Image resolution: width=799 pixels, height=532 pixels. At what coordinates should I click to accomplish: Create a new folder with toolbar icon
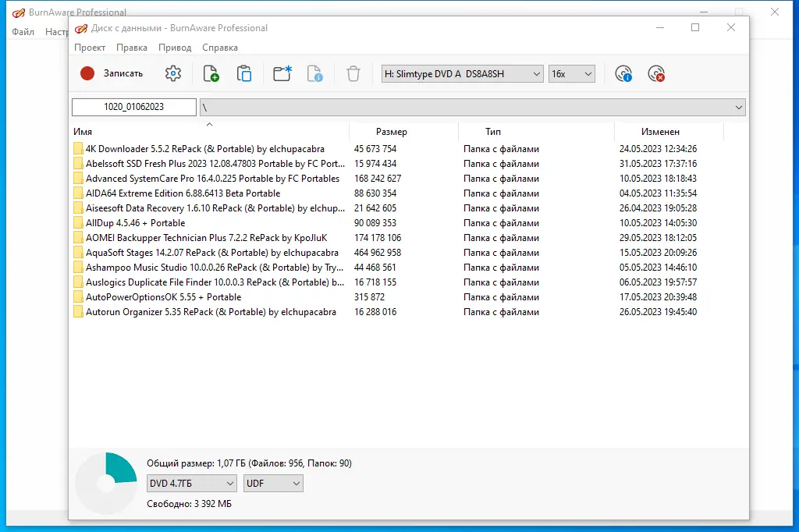282,73
